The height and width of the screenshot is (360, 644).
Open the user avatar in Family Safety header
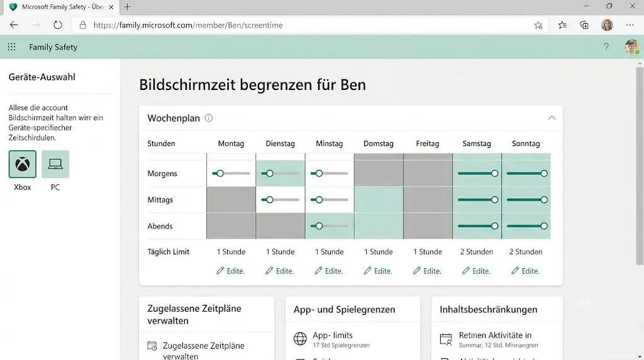pyautogui.click(x=631, y=47)
